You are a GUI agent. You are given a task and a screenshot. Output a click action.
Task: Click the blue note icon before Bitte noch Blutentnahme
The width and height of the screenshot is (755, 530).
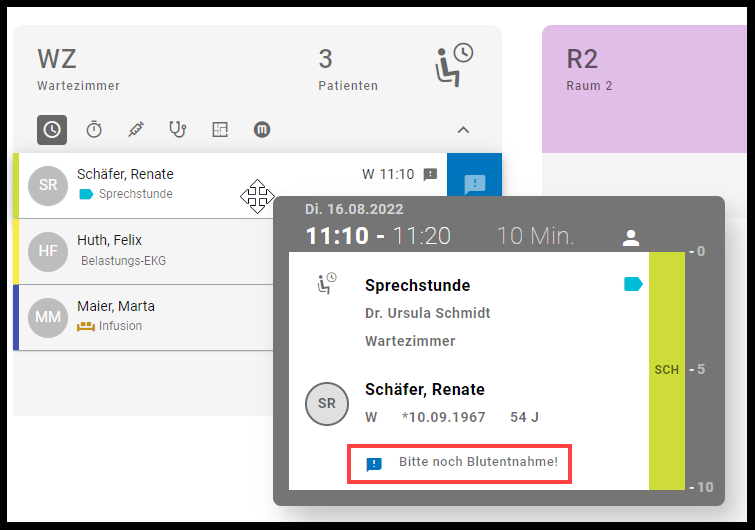[x=374, y=464]
